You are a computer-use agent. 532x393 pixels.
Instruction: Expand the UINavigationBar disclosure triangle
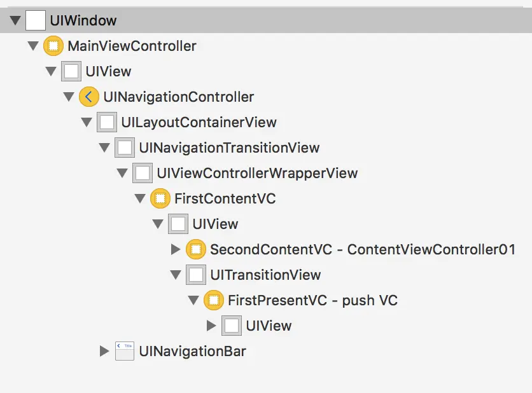point(104,351)
